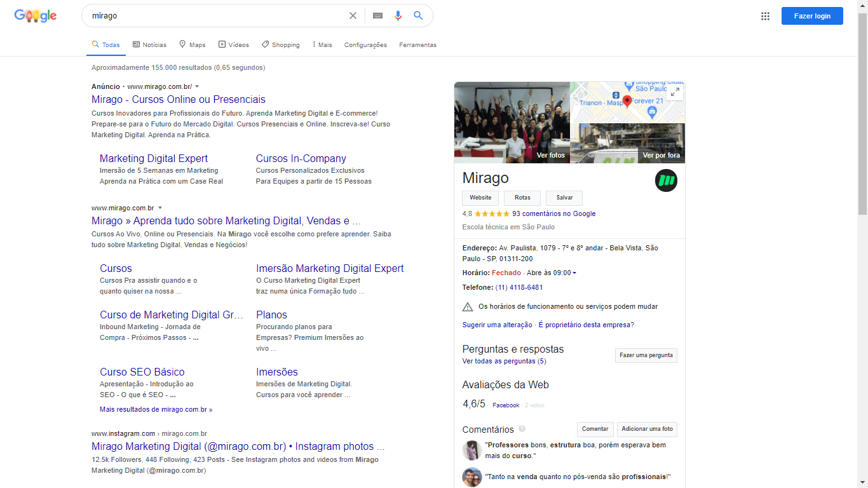Click Adicionar uma foto button
Screen dimensions: 868x488
[647, 429]
